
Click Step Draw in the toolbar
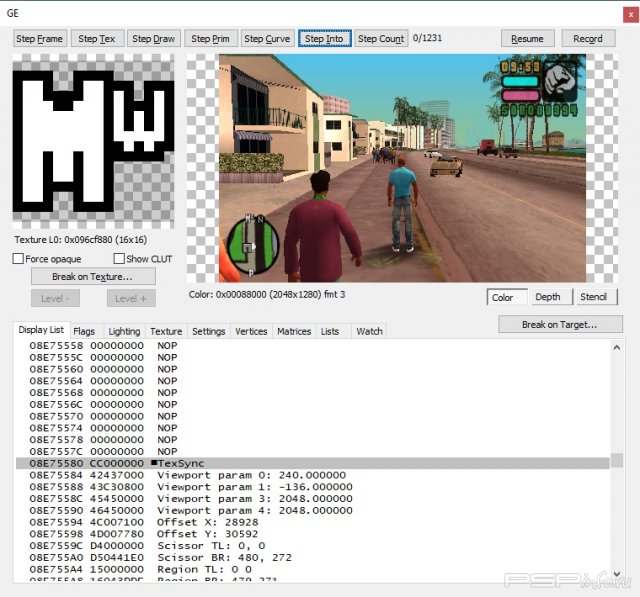154,39
